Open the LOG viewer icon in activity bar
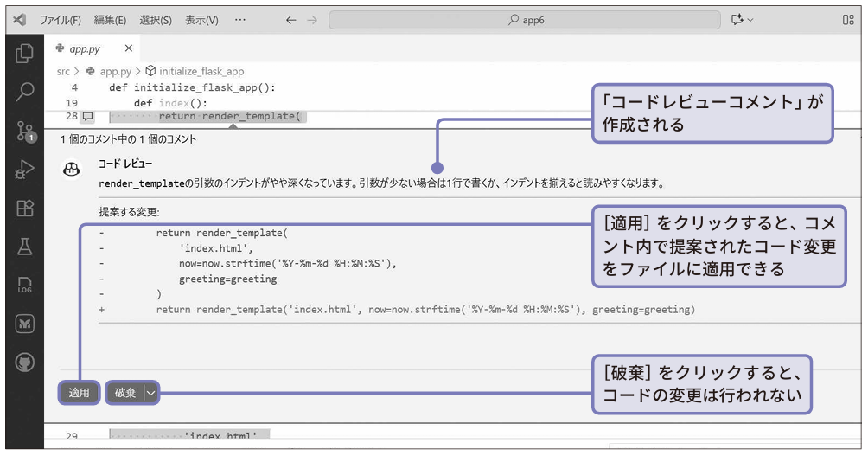 [24, 285]
